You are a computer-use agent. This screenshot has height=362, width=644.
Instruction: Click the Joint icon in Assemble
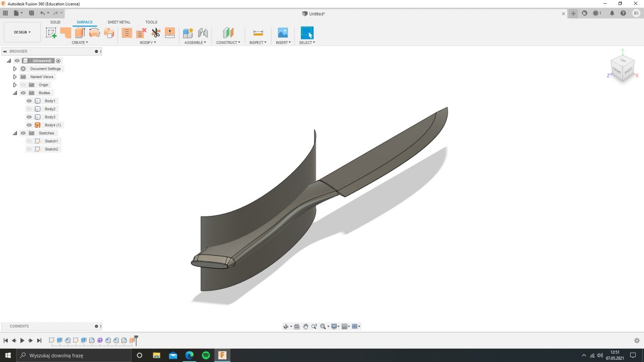pyautogui.click(x=203, y=33)
